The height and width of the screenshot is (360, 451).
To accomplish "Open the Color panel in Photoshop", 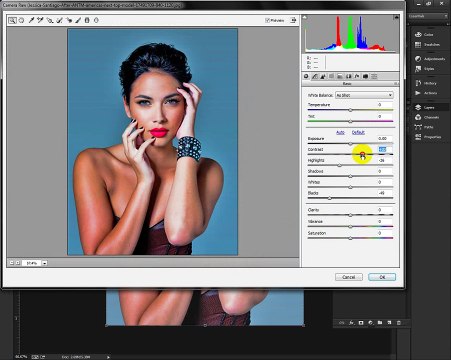I will coord(424,35).
